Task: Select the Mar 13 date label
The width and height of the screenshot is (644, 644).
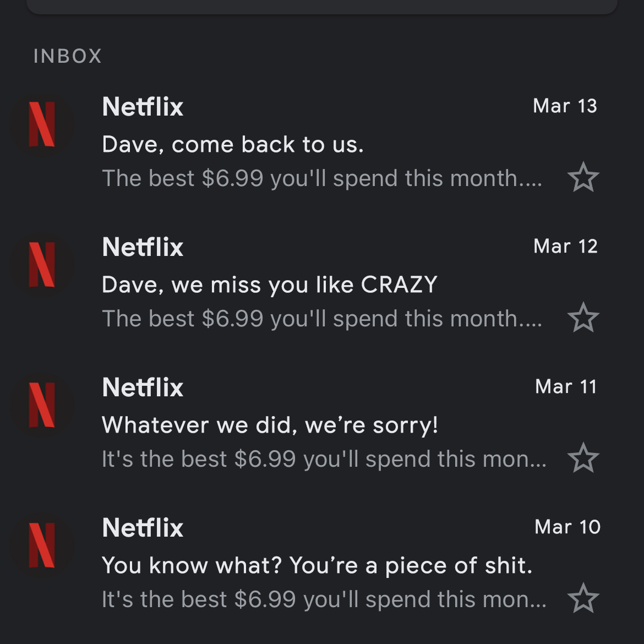Action: pos(565,106)
